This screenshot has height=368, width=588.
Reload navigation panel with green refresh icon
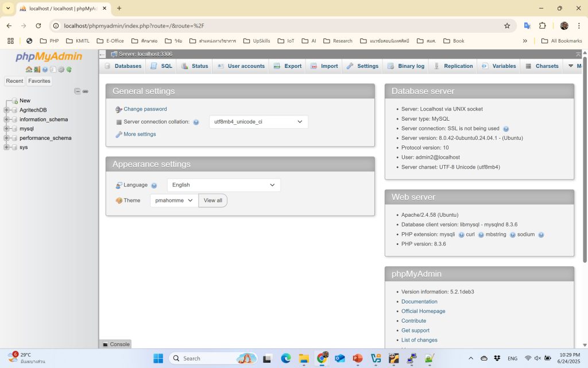point(69,70)
